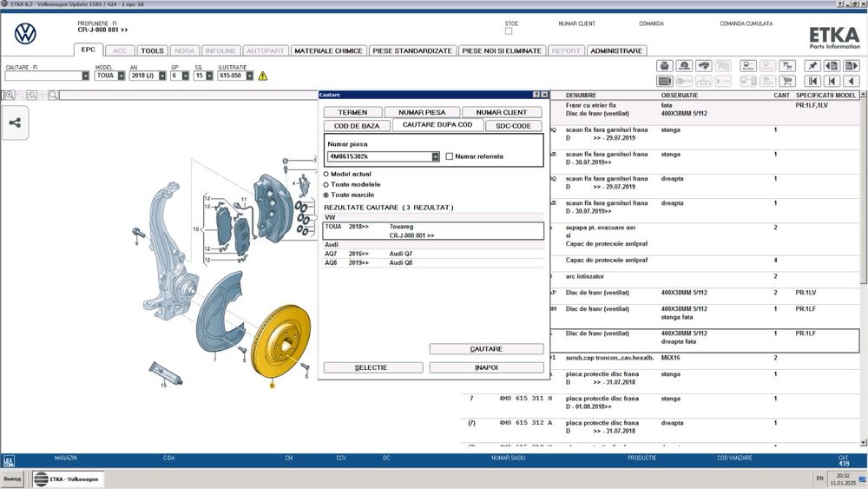The image size is (868, 489).
Task: Click the highlighted yellow brake disc in illustration
Action: tap(280, 341)
